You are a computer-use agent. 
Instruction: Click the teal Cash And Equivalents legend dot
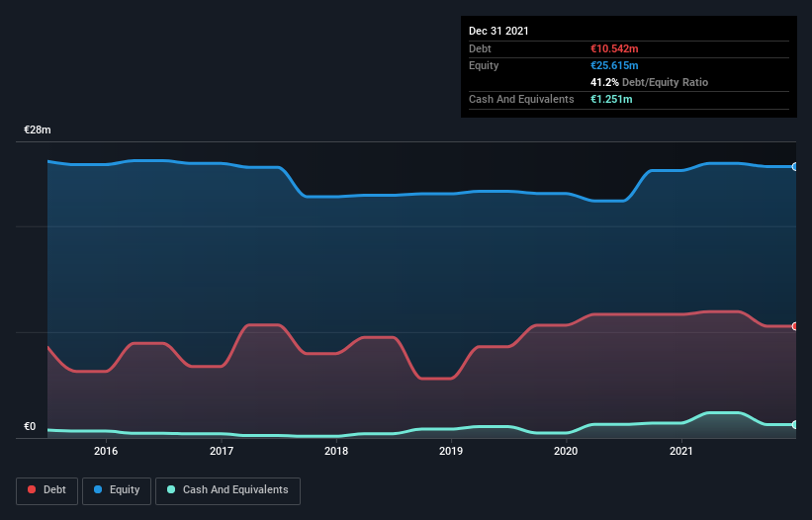pyautogui.click(x=171, y=489)
